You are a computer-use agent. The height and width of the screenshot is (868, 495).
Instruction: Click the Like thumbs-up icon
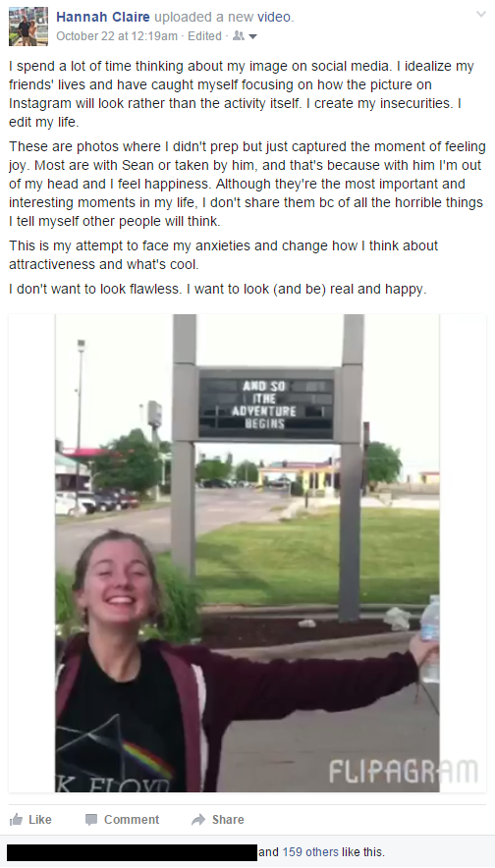tap(17, 819)
